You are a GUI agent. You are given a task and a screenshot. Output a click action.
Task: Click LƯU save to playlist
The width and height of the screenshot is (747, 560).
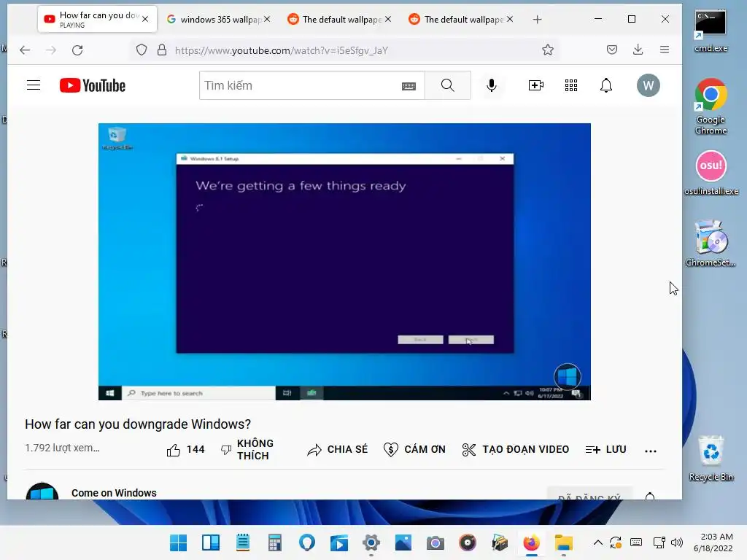(605, 449)
